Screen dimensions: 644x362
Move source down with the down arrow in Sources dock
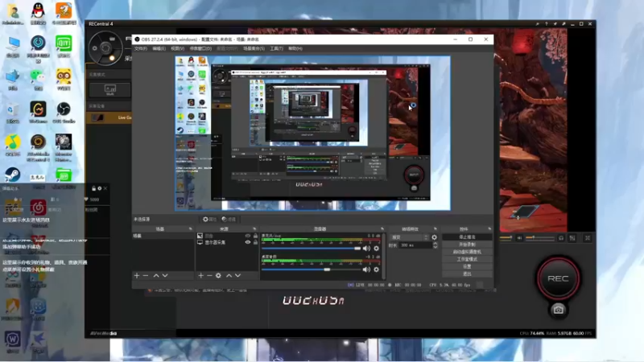(237, 275)
